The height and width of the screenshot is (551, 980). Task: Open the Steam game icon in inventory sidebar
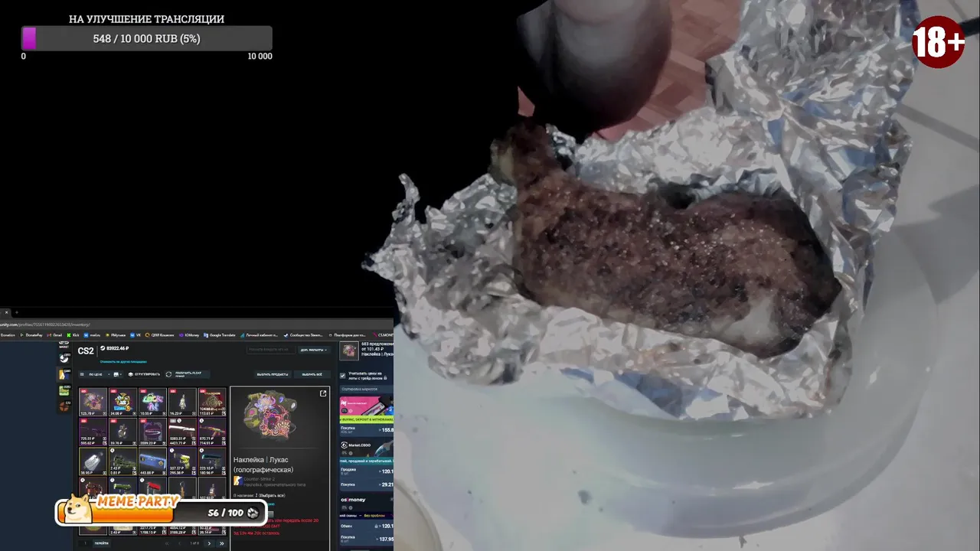pos(64,358)
